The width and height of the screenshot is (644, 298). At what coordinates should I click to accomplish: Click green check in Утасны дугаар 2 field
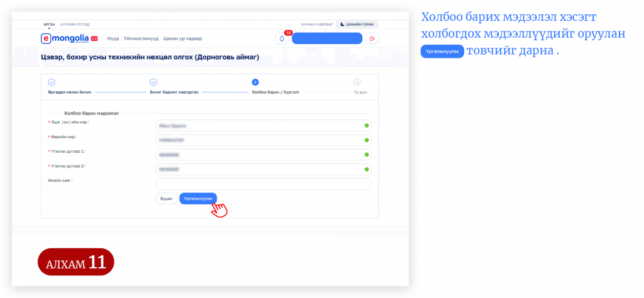[x=367, y=169]
